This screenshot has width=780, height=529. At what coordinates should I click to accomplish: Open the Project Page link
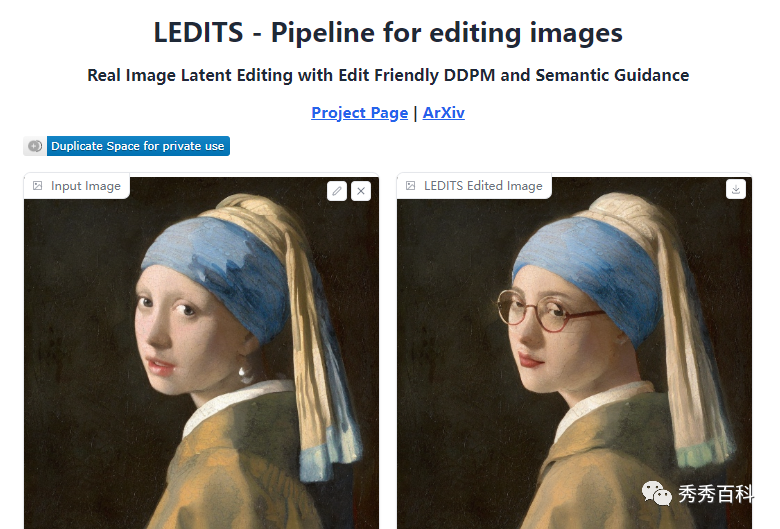[360, 113]
